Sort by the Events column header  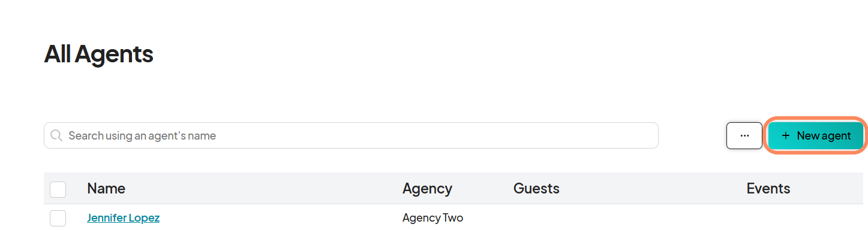(768, 189)
